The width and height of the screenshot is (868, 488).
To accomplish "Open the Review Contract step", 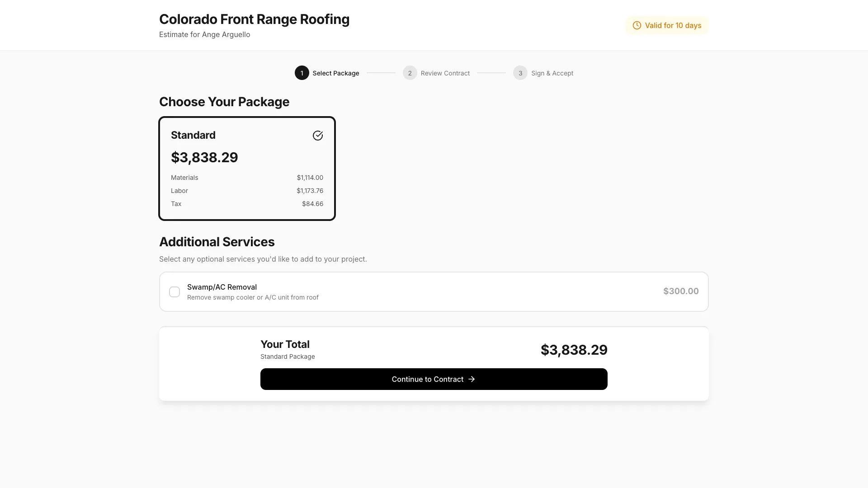I will click(x=445, y=73).
